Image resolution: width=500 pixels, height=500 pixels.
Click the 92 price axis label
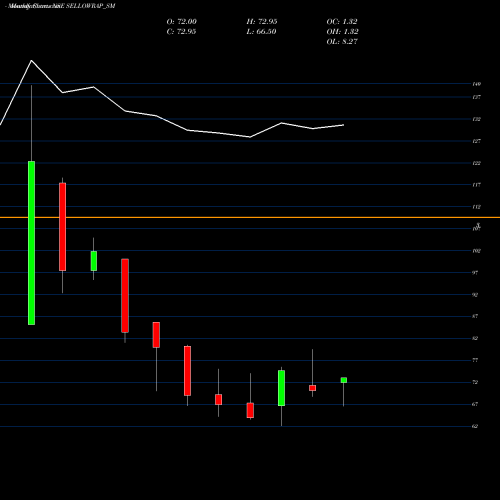click(475, 295)
